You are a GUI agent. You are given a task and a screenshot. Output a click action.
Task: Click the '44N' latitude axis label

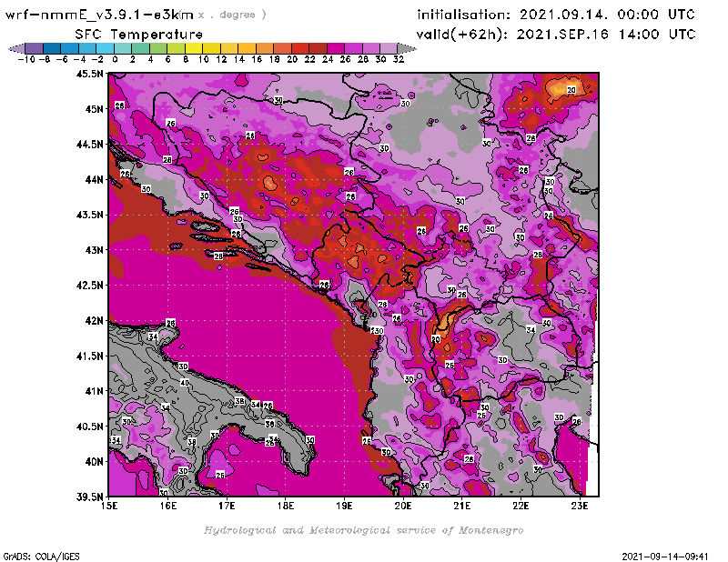94,179
